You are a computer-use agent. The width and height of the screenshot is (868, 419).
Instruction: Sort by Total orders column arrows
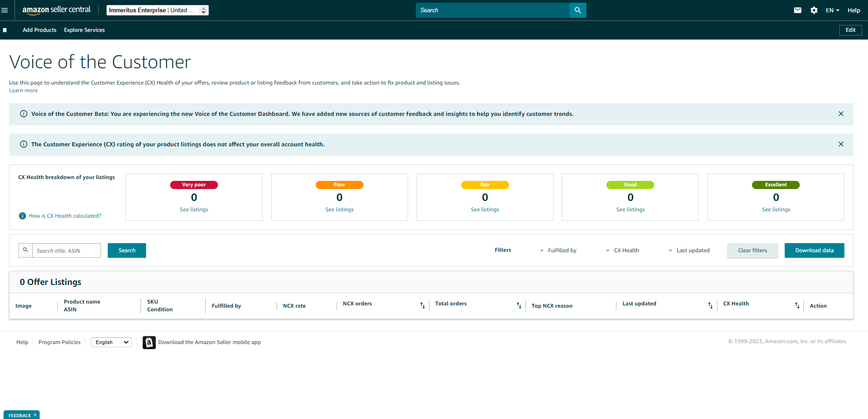(x=519, y=305)
